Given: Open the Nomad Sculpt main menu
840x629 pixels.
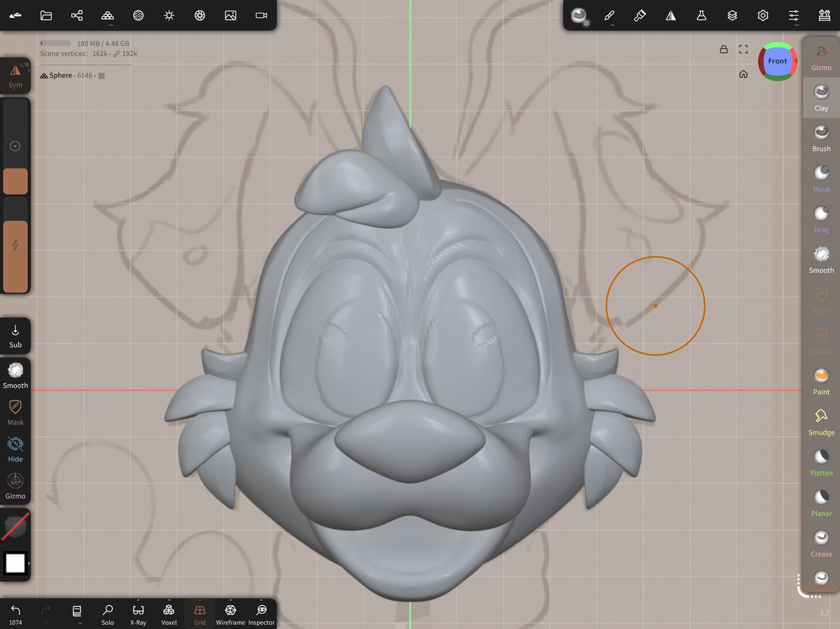Looking at the screenshot, I should (x=15, y=15).
